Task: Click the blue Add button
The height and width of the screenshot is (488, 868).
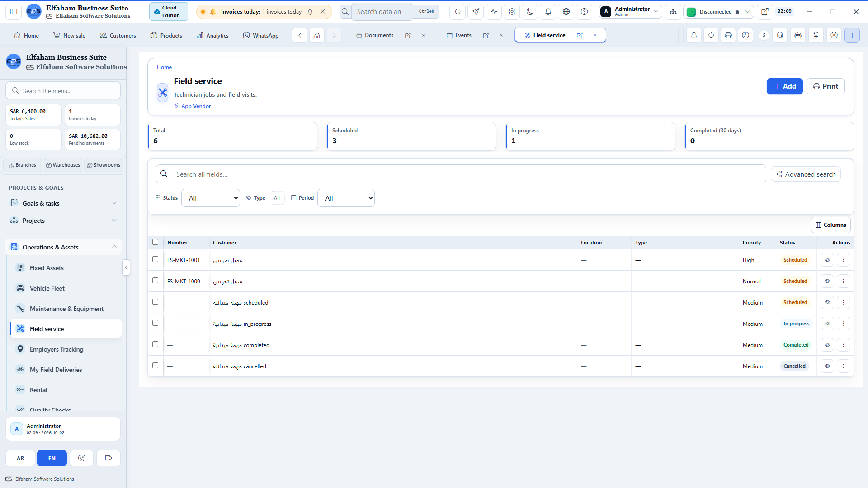Action: tap(785, 86)
